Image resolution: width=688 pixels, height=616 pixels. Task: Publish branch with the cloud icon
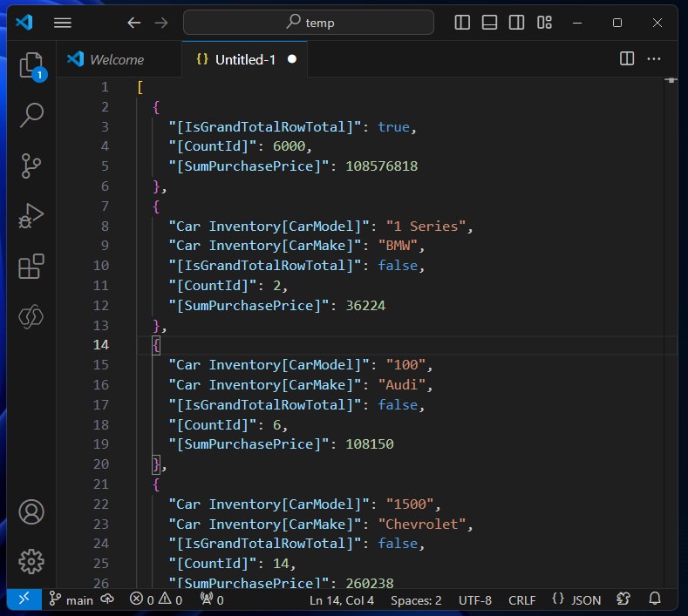tap(107, 599)
